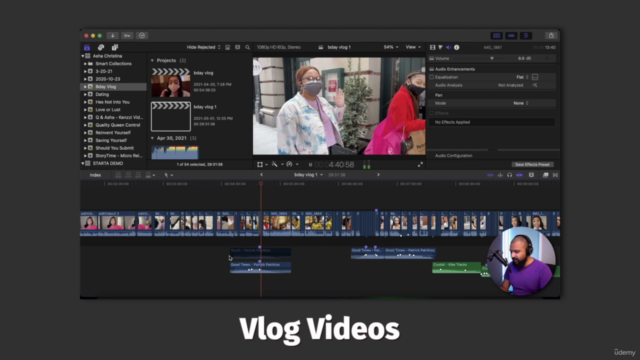This screenshot has width=640, height=360.
Task: Toggle skimming icon in timeline toolbar
Action: pos(490,175)
